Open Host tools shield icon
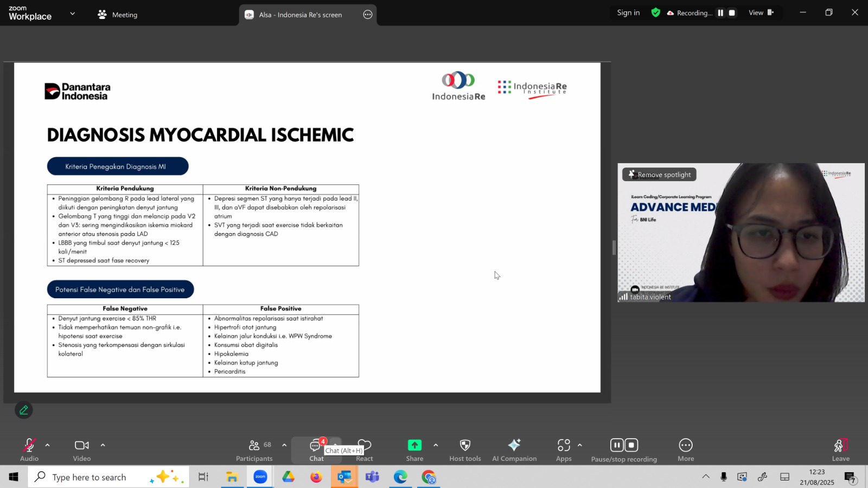Image resolution: width=868 pixels, height=488 pixels. point(465,445)
